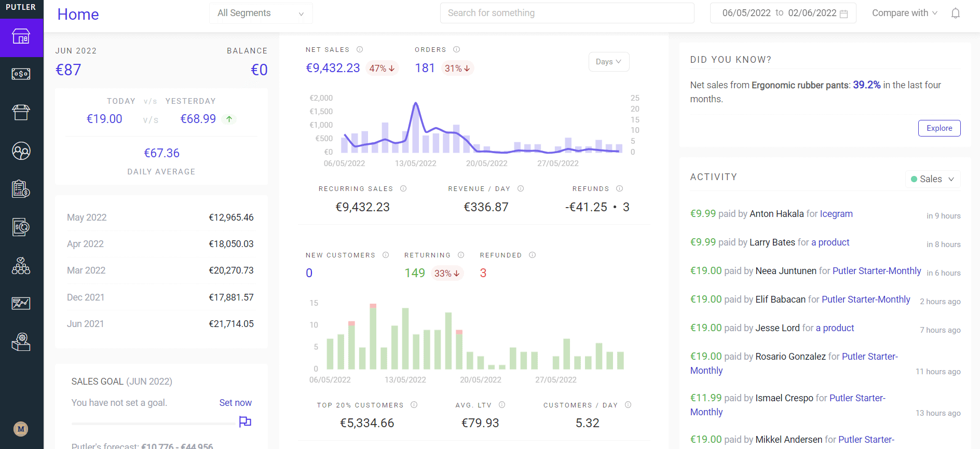The height and width of the screenshot is (449, 980).
Task: Open the Icegram product link
Action: [836, 214]
